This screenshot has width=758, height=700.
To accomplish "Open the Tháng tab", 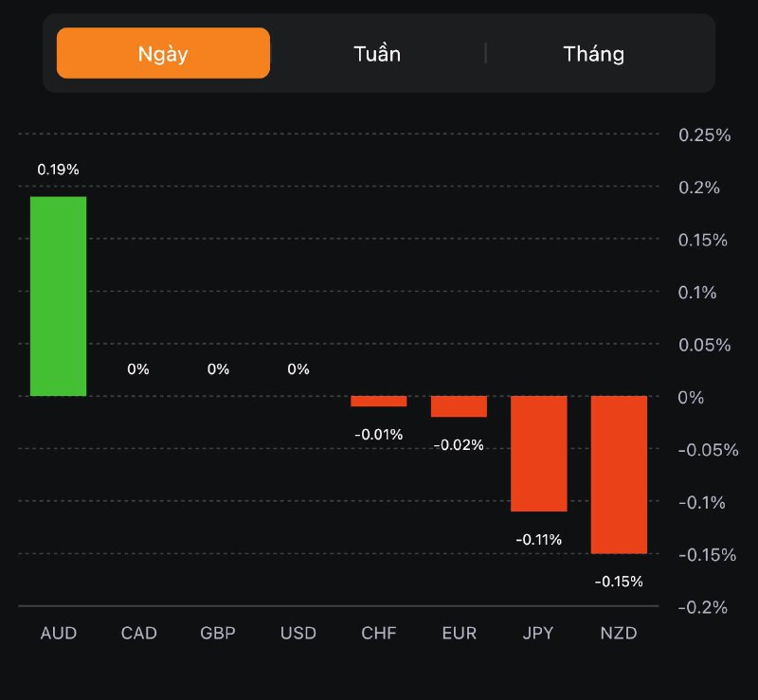I will coord(594,53).
